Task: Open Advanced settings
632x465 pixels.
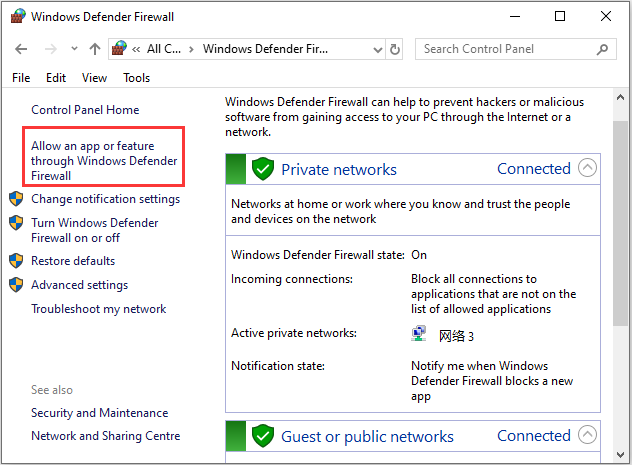Action: point(79,285)
